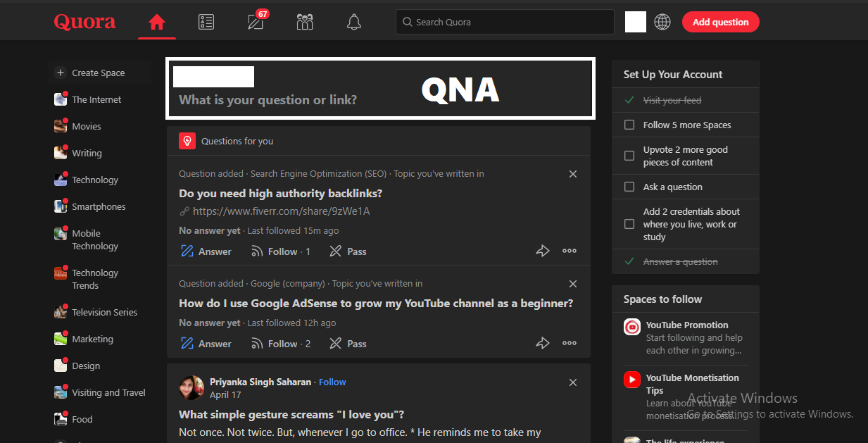Open the Food space
Screen dimensions: 868x443
coord(82,419)
